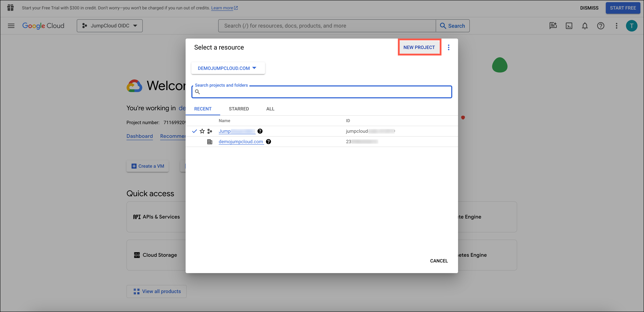Click the help badge next to demojumpcloud.com
The height and width of the screenshot is (312, 644).
(x=268, y=142)
